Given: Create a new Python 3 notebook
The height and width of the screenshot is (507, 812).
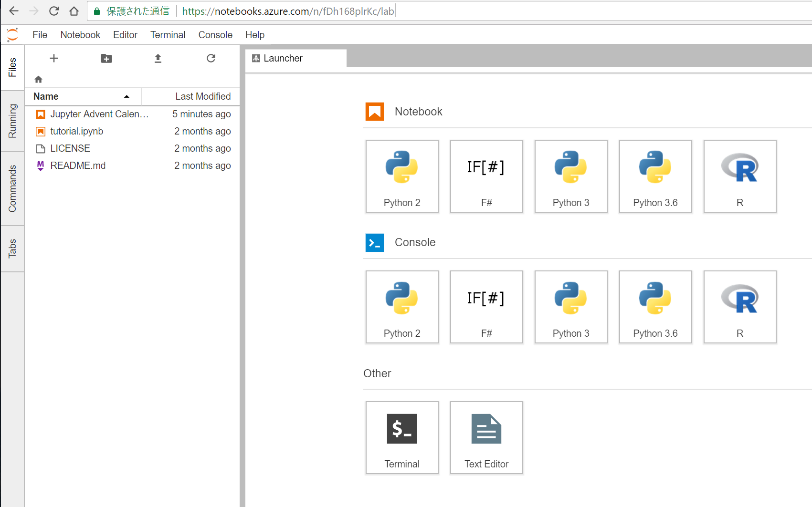Looking at the screenshot, I should click(x=571, y=176).
